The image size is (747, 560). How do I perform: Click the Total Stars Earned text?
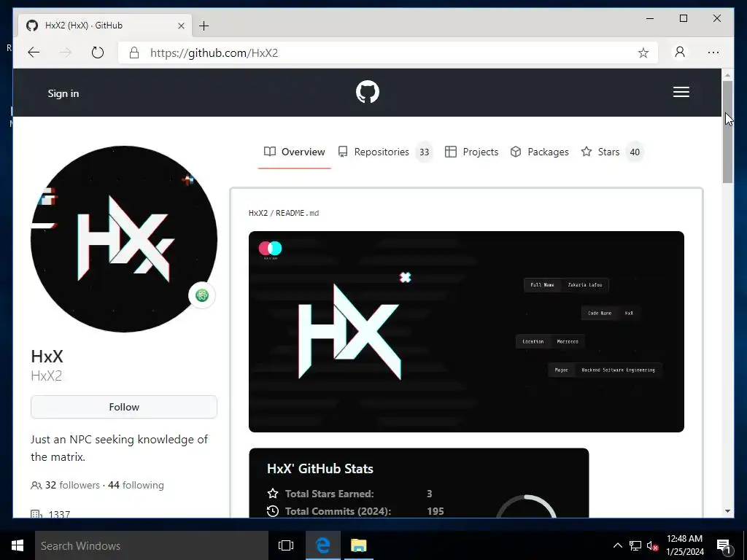(x=330, y=494)
